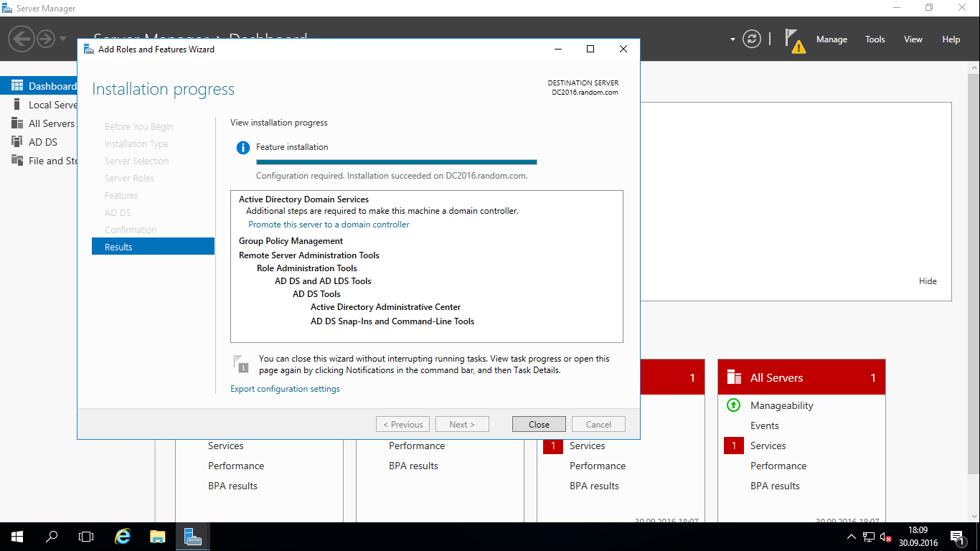Open the Manage menu

coord(831,39)
